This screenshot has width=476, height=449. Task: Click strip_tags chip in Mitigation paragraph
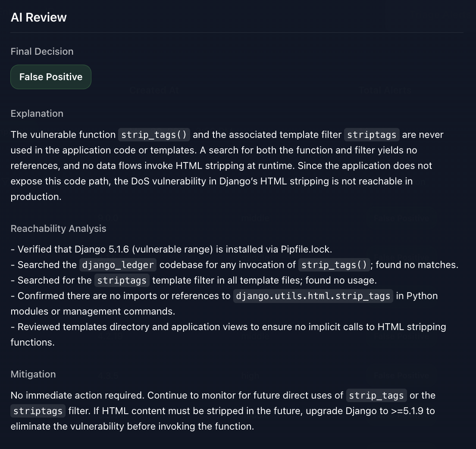(376, 396)
